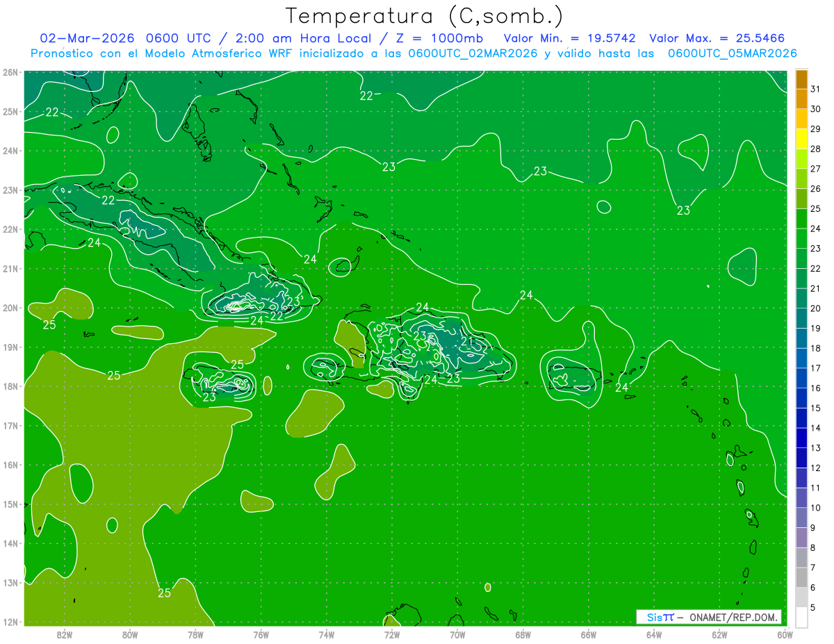This screenshot has width=834, height=644.
Task: Click the contour label 21 over Hispaniola
Action: [467, 341]
